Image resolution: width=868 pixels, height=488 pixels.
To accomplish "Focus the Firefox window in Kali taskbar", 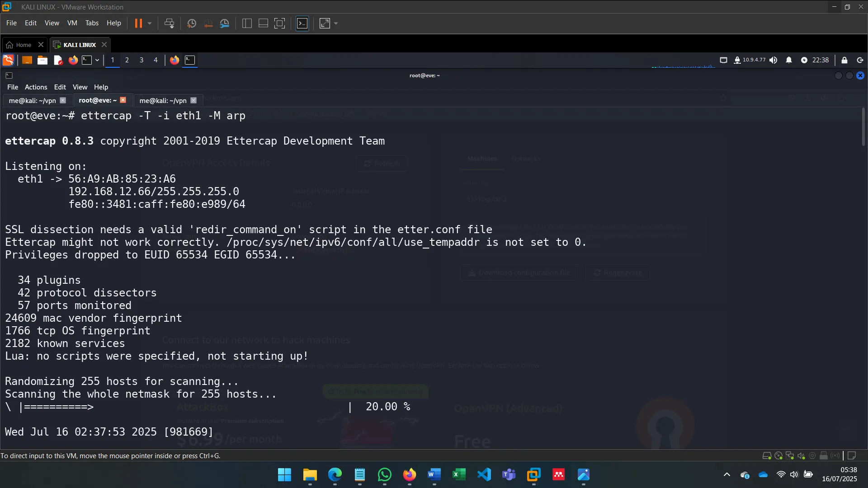I will click(x=175, y=60).
